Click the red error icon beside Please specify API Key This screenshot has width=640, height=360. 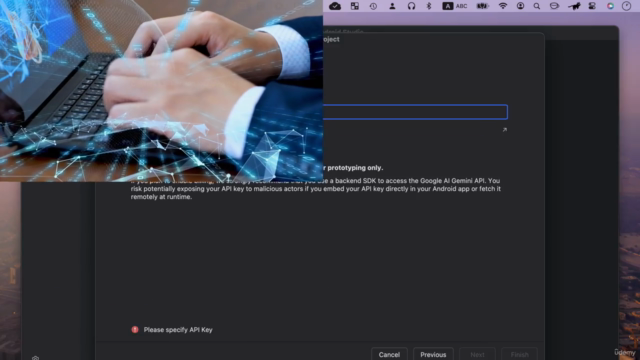coord(135,329)
